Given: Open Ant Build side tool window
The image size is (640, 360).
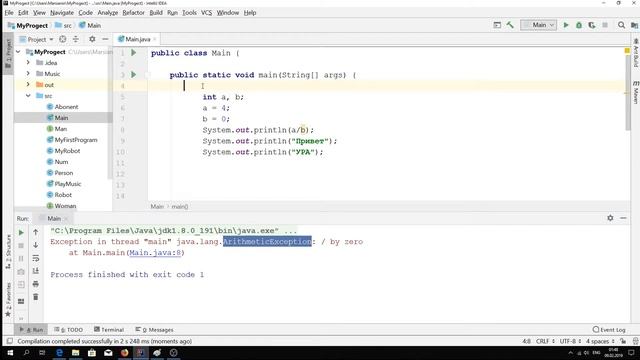Looking at the screenshot, I should click(636, 53).
